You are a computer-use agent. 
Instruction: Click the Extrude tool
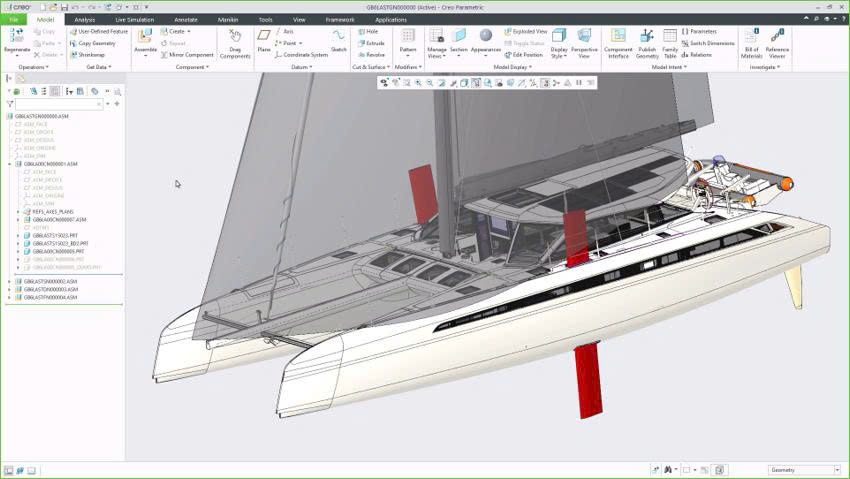(370, 43)
